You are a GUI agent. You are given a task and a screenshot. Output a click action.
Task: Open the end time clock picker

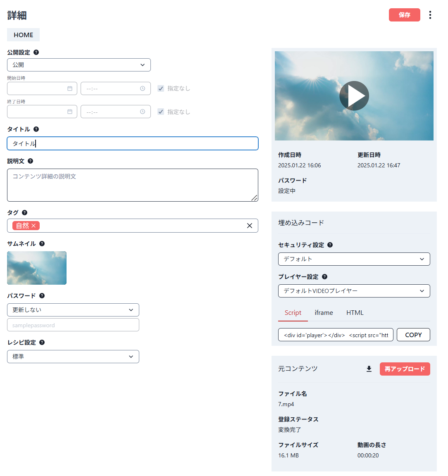[143, 112]
